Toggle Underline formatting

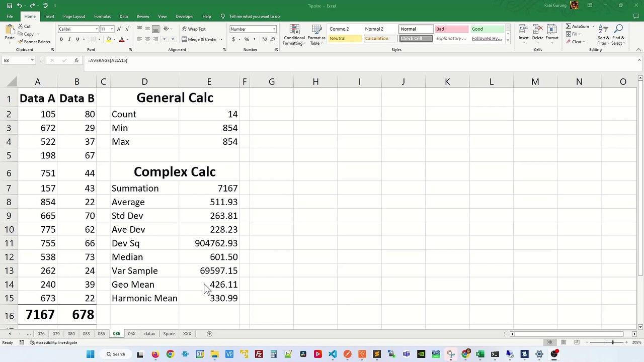click(x=77, y=39)
